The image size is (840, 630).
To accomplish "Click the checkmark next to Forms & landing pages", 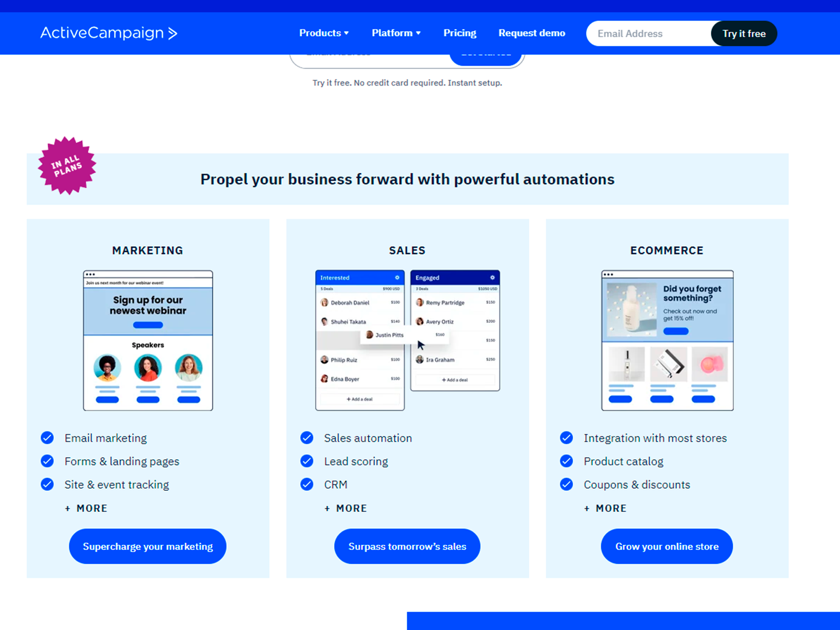I will pyautogui.click(x=47, y=461).
